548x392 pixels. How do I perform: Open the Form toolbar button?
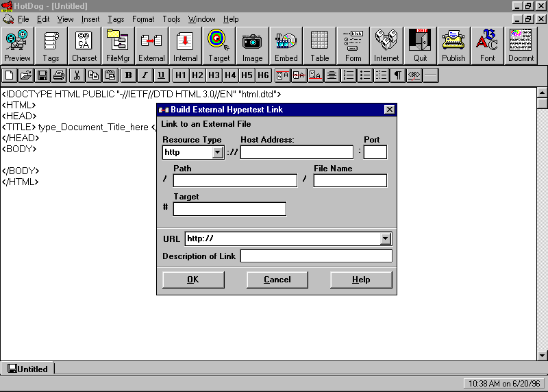pyautogui.click(x=353, y=46)
